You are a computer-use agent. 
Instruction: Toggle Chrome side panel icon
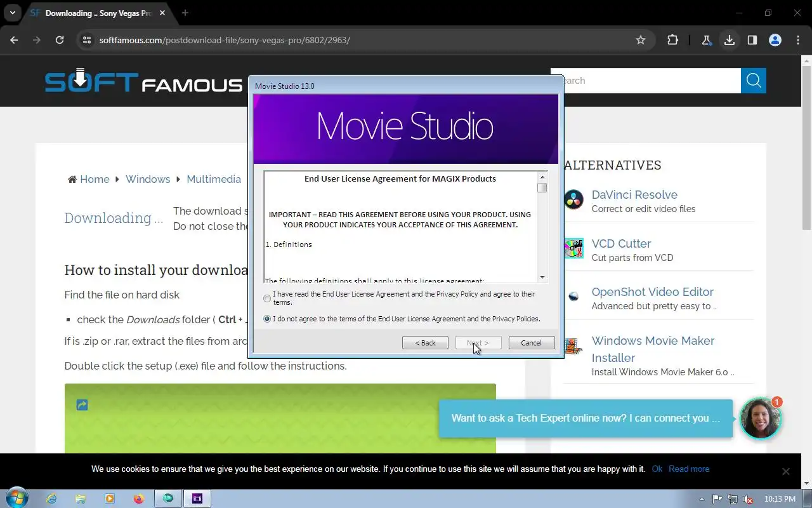coord(752,40)
